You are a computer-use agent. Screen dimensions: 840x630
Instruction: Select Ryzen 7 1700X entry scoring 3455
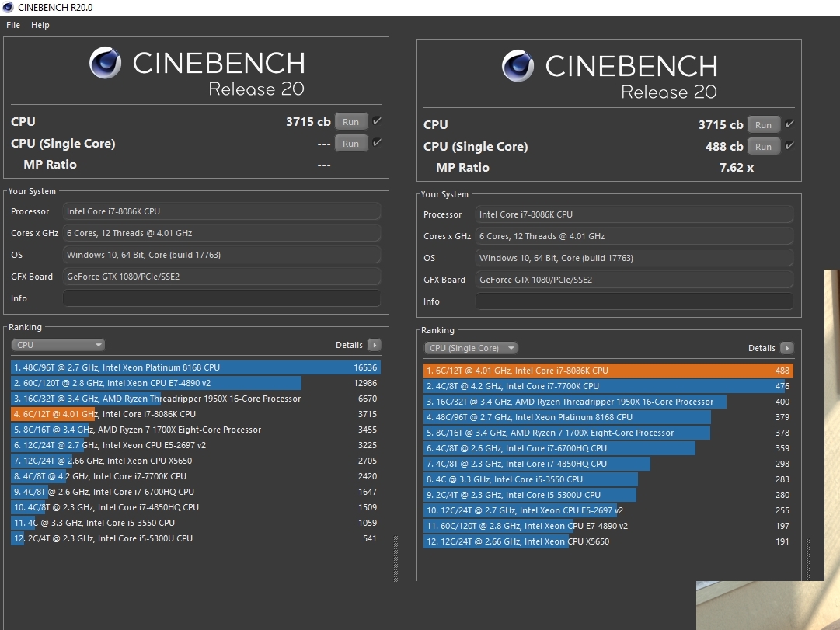tap(196, 430)
